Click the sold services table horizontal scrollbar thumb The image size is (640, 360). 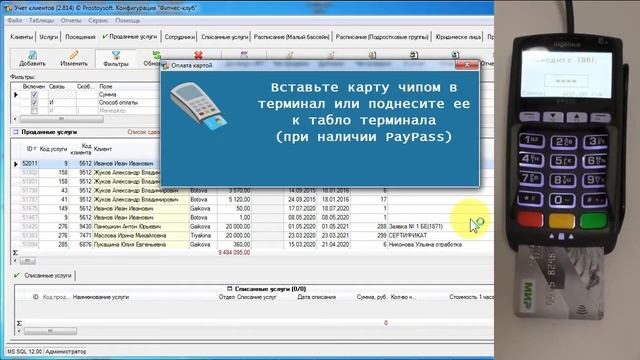pos(28,260)
